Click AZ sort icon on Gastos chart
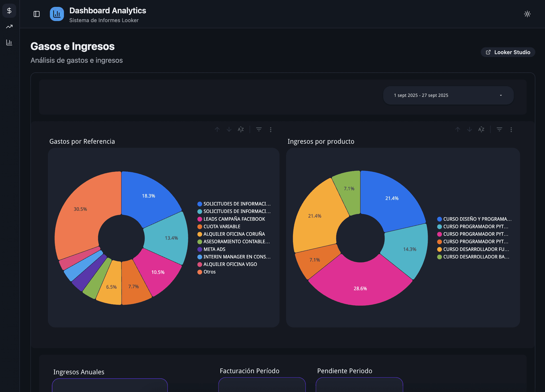The image size is (545, 392). pyautogui.click(x=241, y=130)
